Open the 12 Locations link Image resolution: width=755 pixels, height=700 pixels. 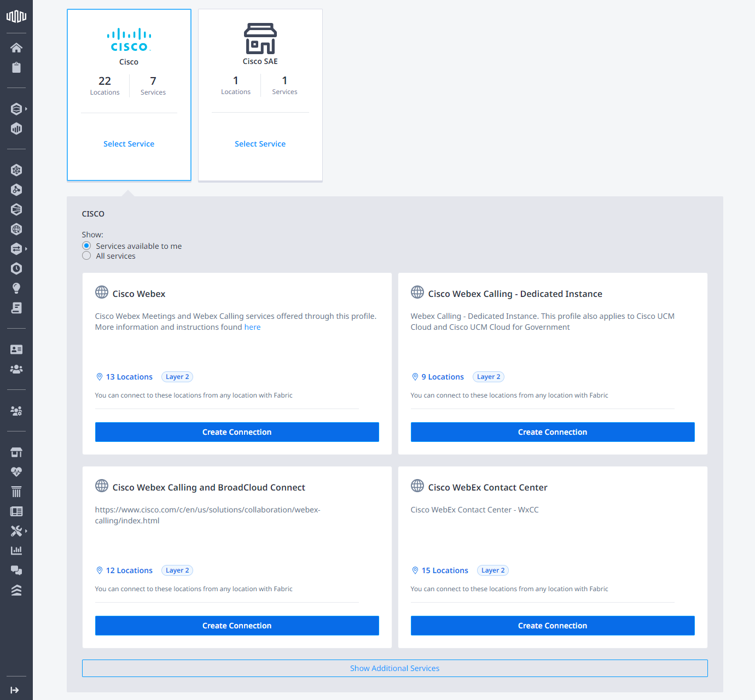click(124, 570)
